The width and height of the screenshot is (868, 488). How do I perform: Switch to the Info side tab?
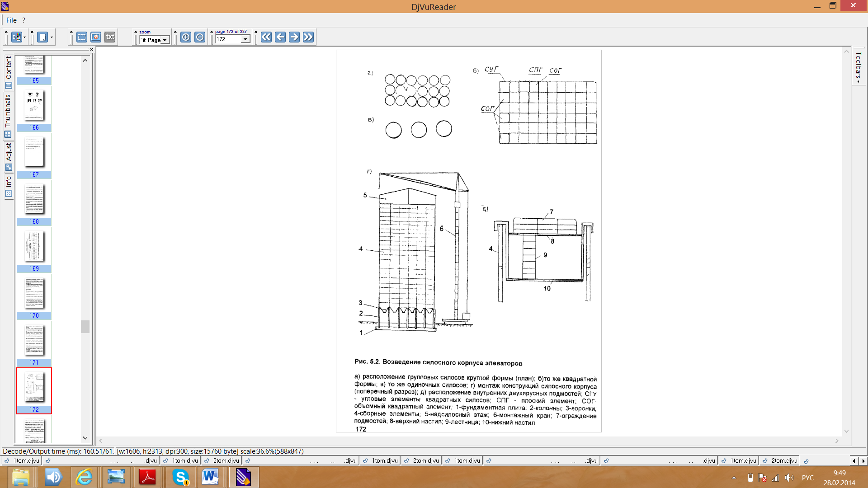[x=8, y=187]
